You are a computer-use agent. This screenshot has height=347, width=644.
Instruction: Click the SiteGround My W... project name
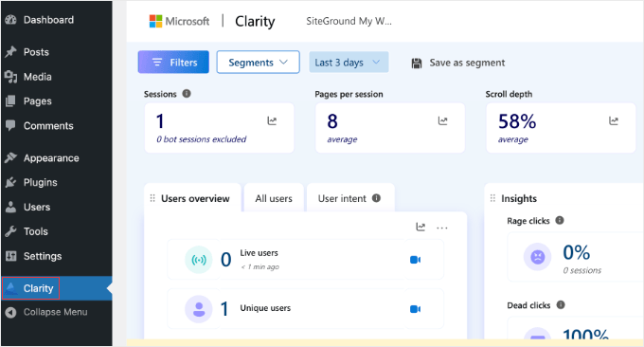coord(349,22)
